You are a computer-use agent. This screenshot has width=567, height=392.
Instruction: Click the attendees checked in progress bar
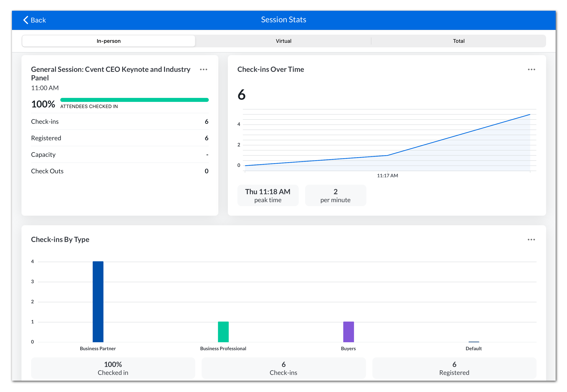tap(134, 100)
